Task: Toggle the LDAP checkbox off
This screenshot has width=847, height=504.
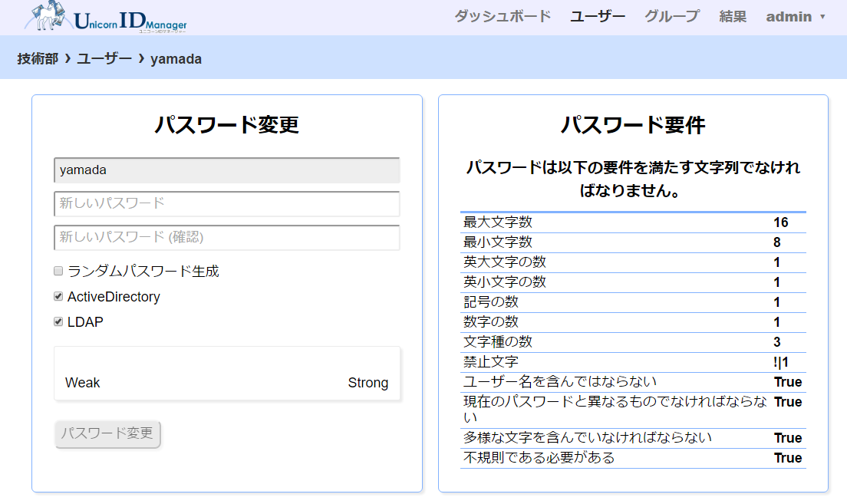Action: [58, 321]
